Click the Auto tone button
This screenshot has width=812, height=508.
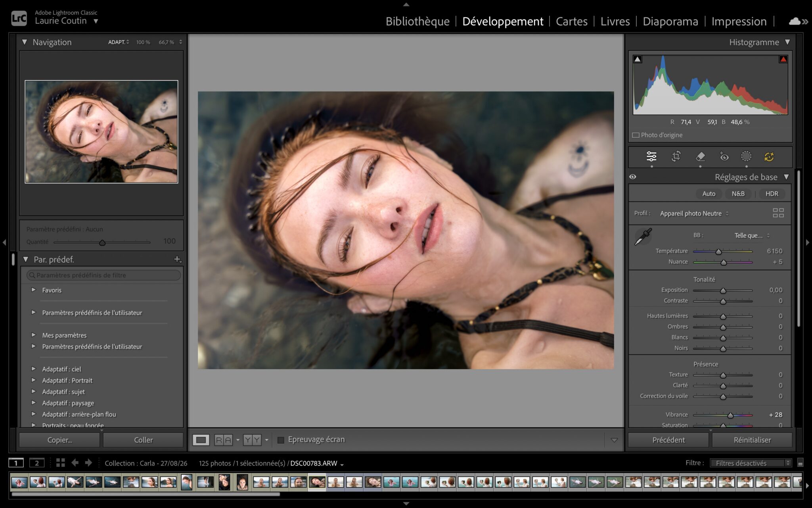point(709,194)
